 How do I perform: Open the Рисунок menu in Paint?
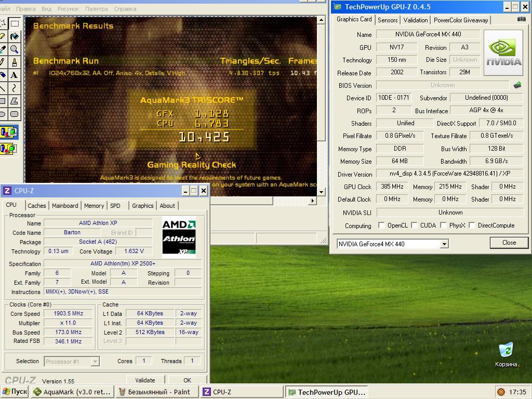69,9
